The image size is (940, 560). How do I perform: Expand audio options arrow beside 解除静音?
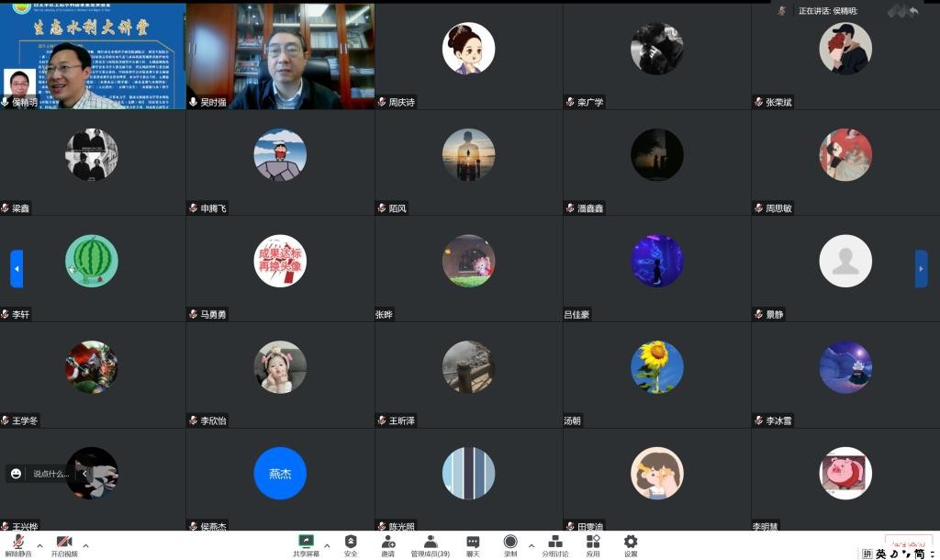pos(39,545)
